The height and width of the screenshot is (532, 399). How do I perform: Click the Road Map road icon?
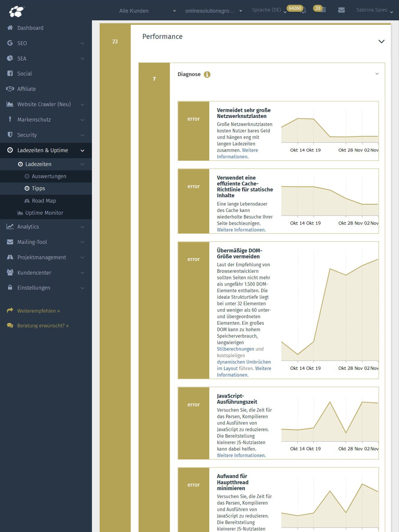coord(27,201)
